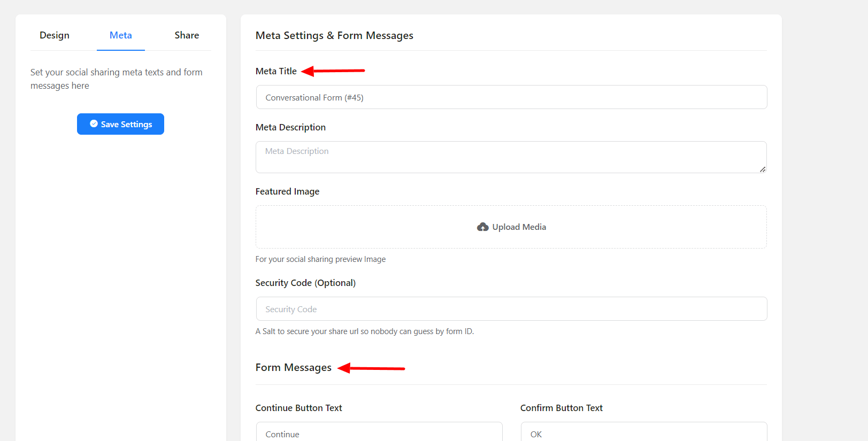Click the Meta Settings & Form Messages heading

[334, 36]
